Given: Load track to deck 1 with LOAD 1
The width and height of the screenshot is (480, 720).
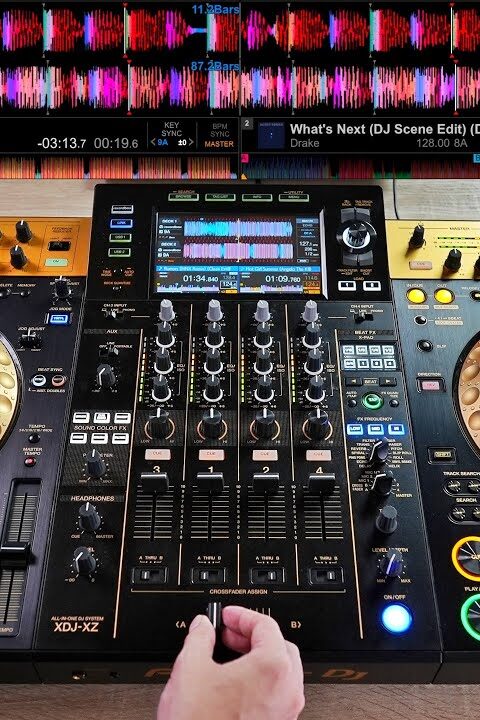Looking at the screenshot, I should [x=347, y=286].
